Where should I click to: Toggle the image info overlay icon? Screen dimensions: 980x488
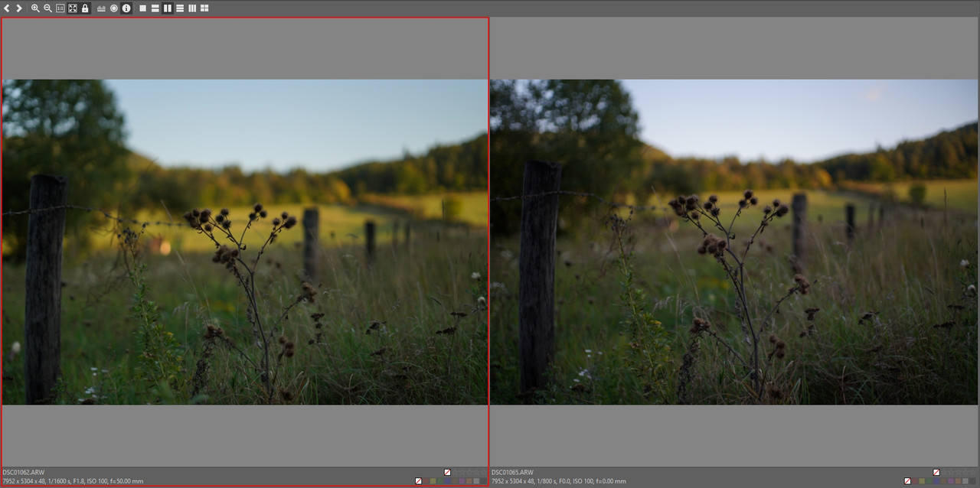coord(126,8)
